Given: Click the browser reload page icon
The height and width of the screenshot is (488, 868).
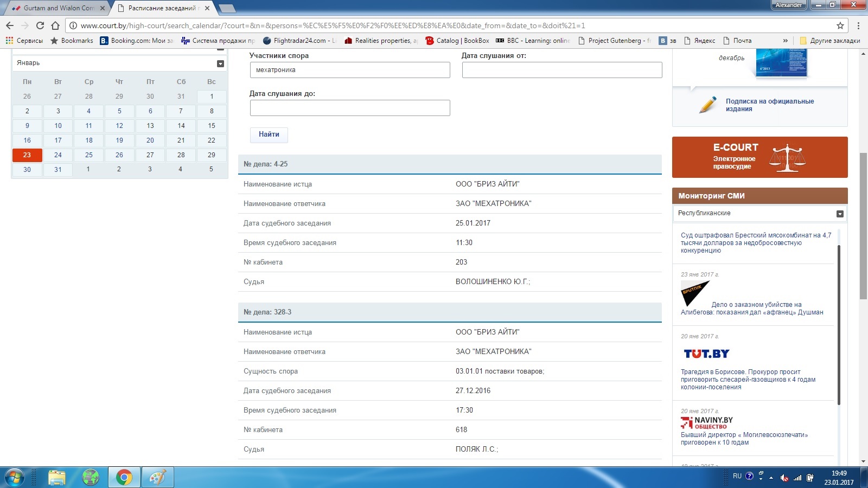Looking at the screenshot, I should coord(40,25).
